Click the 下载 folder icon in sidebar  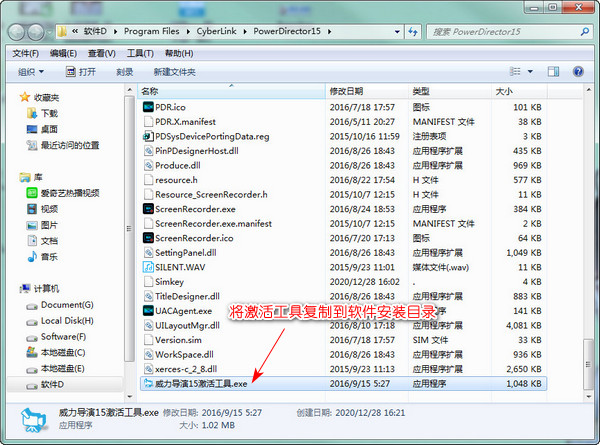[32, 113]
